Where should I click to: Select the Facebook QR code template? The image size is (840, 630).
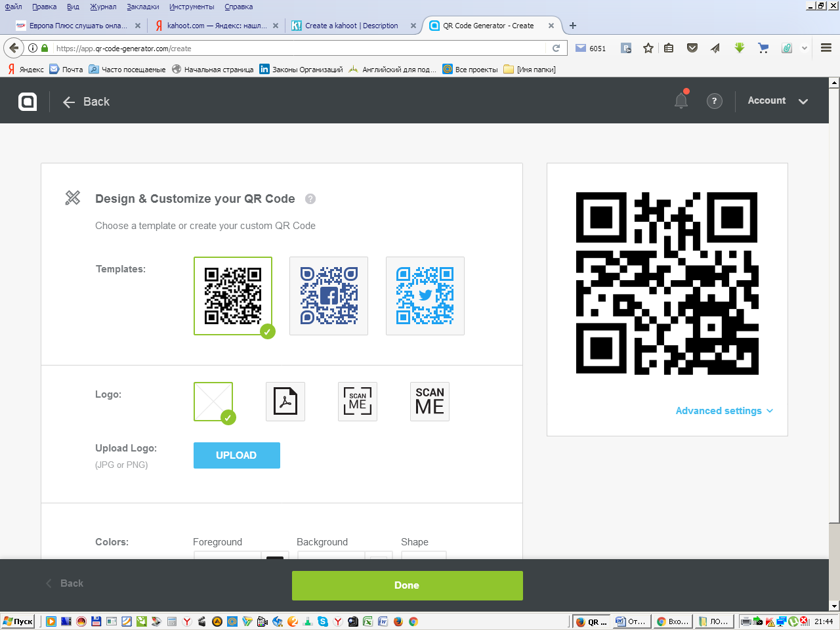329,296
